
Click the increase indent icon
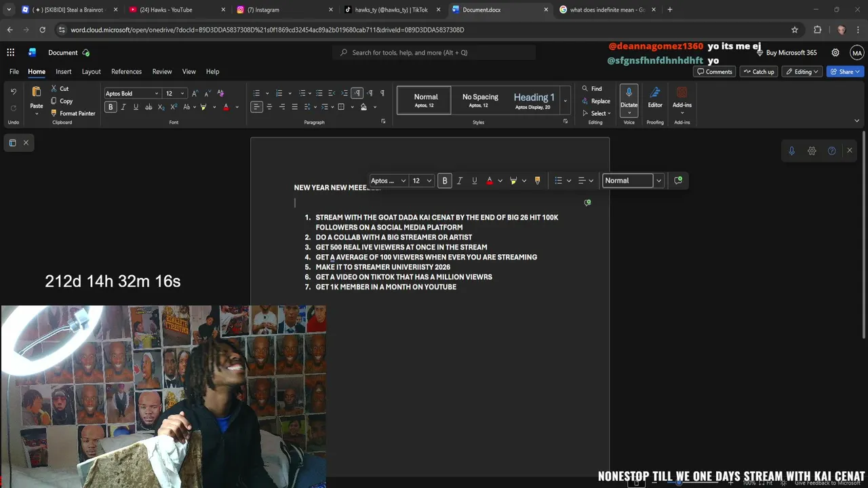coord(344,94)
